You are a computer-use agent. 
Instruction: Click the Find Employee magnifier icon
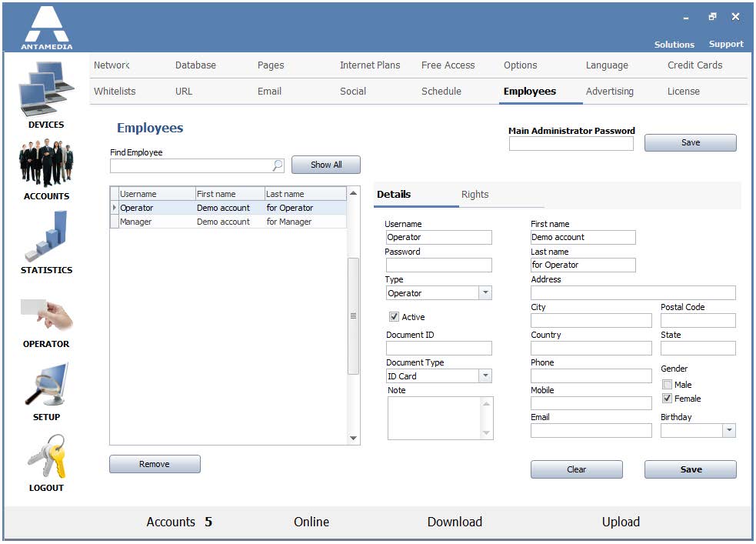(278, 165)
